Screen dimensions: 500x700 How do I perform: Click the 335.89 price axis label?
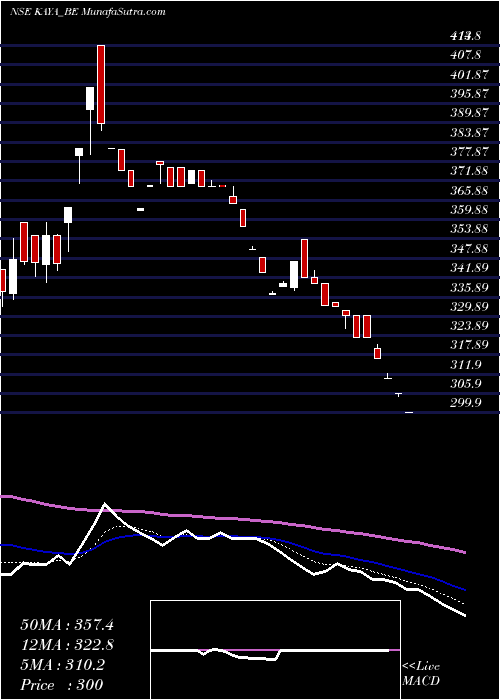pyautogui.click(x=469, y=287)
